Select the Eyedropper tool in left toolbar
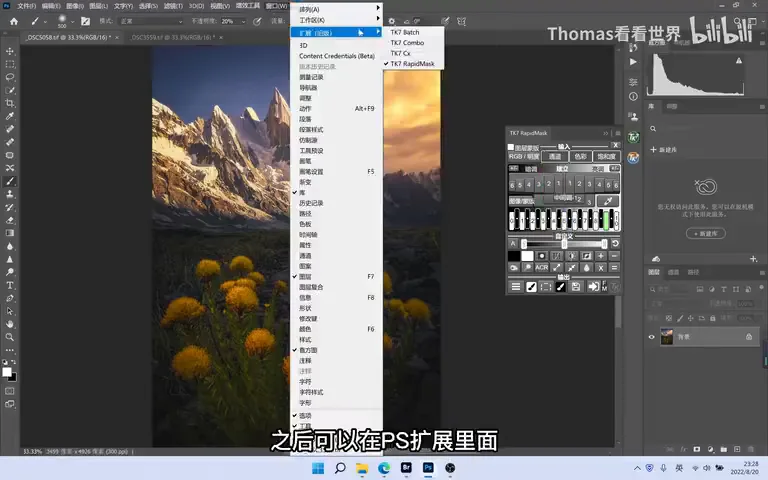This screenshot has width=768, height=480. point(10,116)
